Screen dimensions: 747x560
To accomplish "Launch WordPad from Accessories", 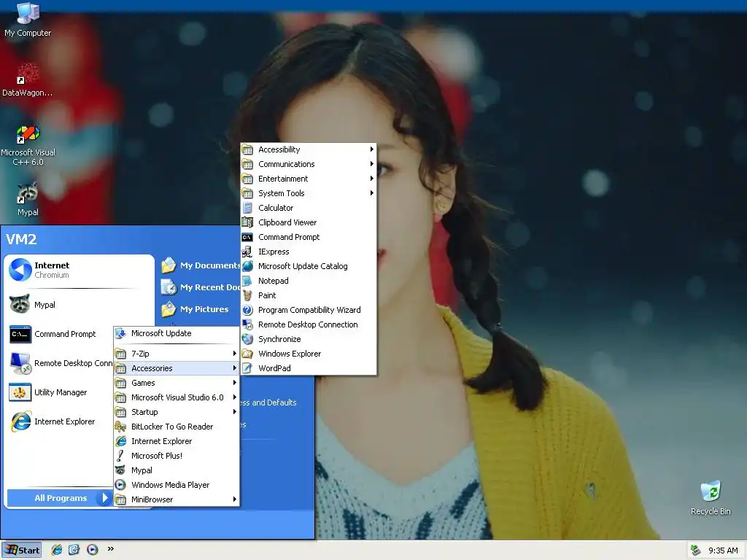I will [x=309, y=368].
